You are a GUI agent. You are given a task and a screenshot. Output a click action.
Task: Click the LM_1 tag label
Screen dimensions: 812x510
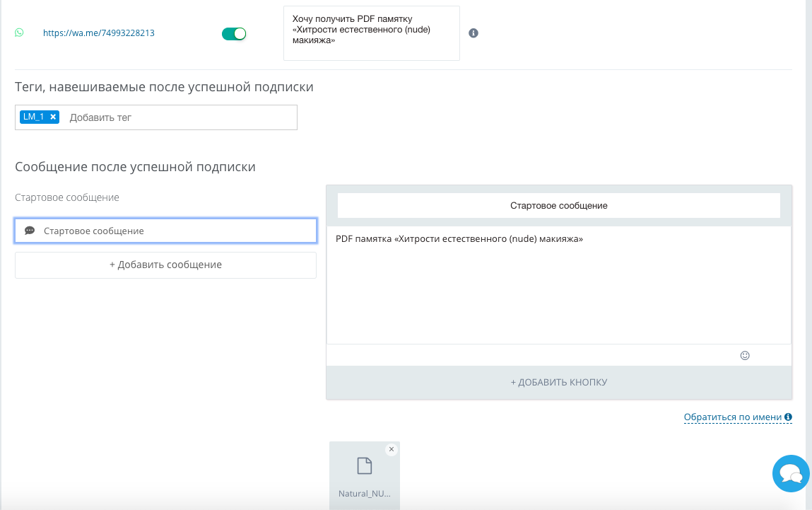[34, 117]
